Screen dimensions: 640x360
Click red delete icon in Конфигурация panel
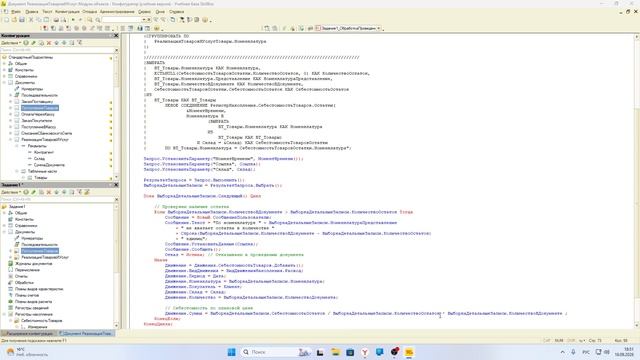point(49,42)
